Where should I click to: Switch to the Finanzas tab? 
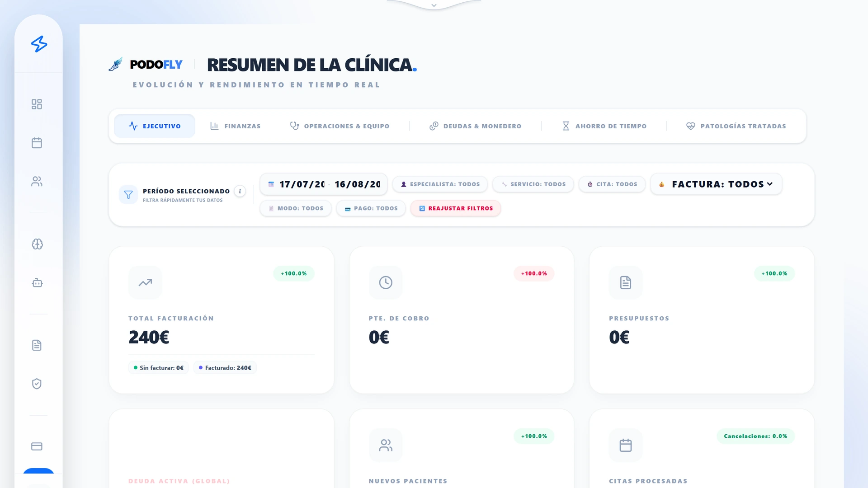(235, 126)
